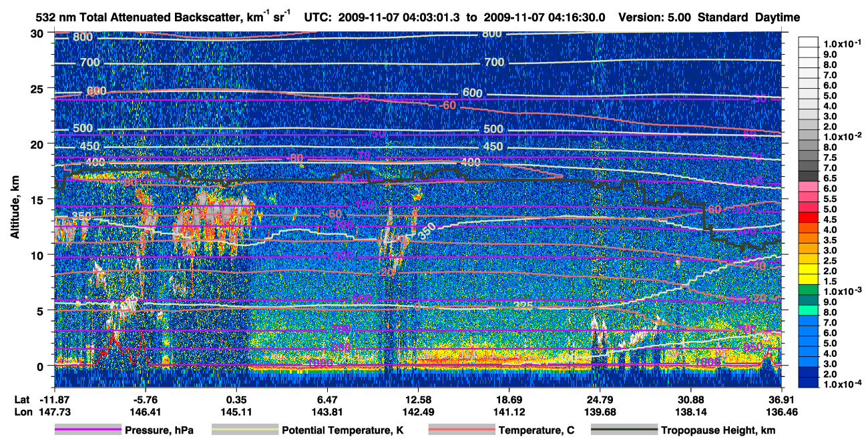Click the altitude tick label 15
This screenshot has width=868, height=445.
click(38, 199)
